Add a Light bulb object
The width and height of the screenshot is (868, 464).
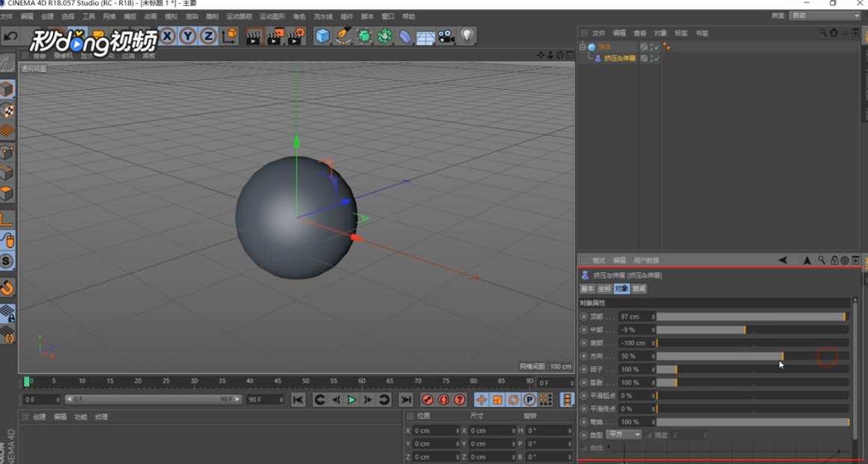[467, 37]
